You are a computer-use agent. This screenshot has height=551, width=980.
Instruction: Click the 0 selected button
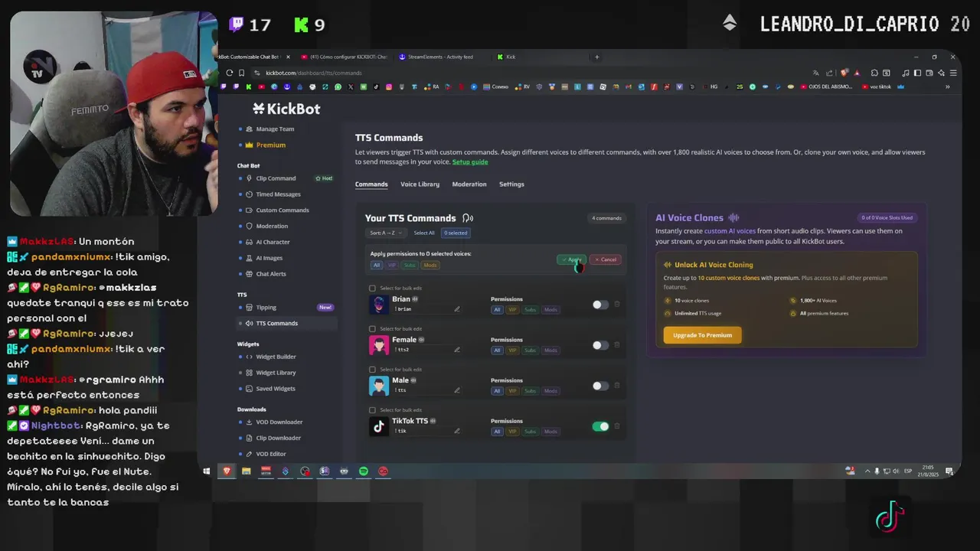coord(456,233)
